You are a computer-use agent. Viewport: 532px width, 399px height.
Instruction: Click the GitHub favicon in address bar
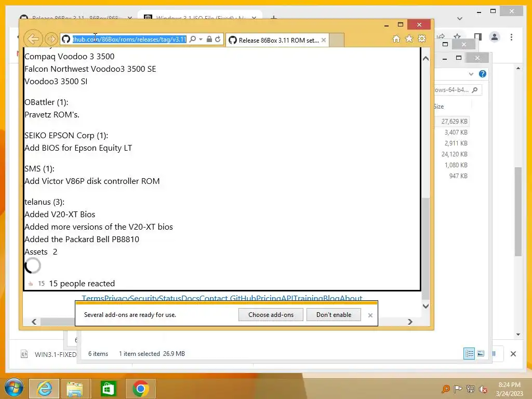[66, 39]
